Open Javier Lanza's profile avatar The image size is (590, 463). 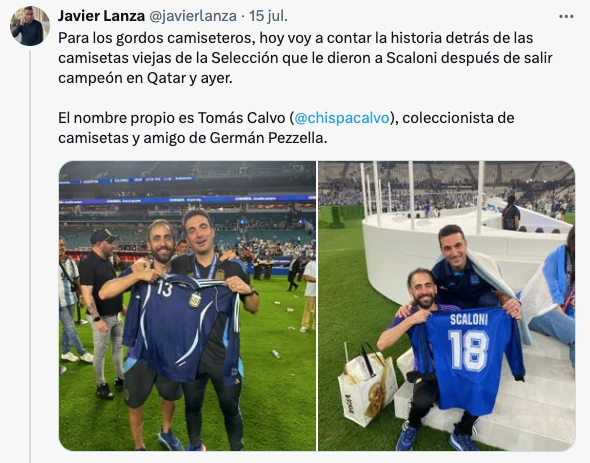[x=30, y=26]
